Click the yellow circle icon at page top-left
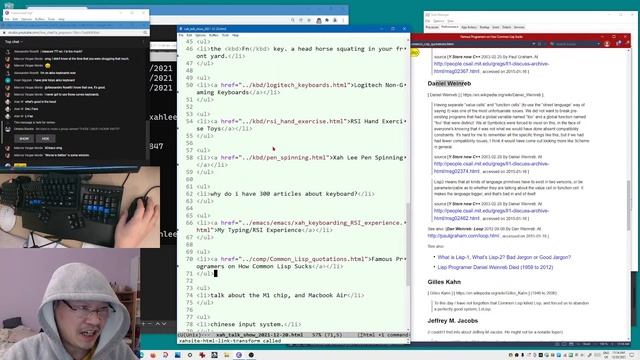This screenshot has height=360, width=640. (414, 53)
